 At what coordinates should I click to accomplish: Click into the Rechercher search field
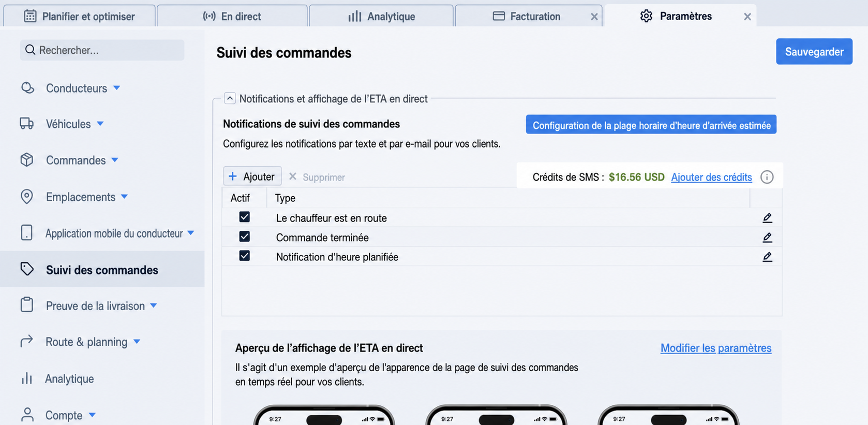(x=102, y=50)
